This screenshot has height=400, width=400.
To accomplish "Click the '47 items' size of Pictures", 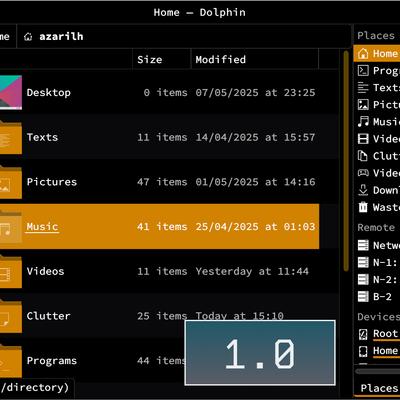I will (x=162, y=182).
